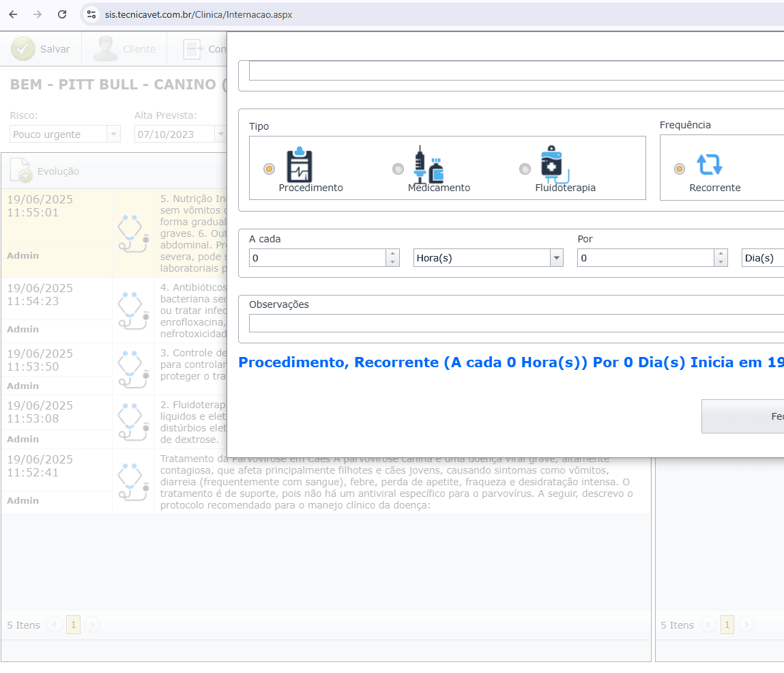Click the Fluidoterapia IV bag icon

pos(554,164)
